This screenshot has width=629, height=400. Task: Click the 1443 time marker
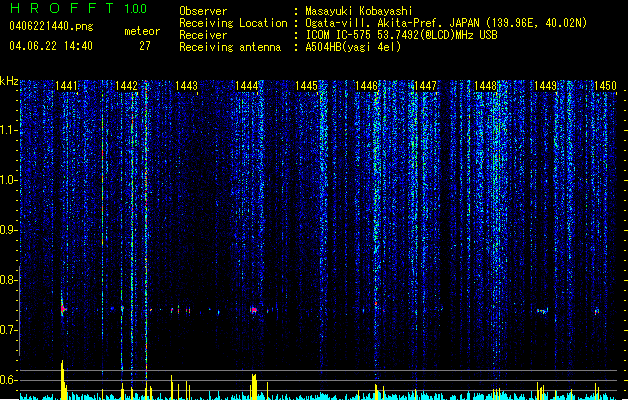[x=187, y=86]
